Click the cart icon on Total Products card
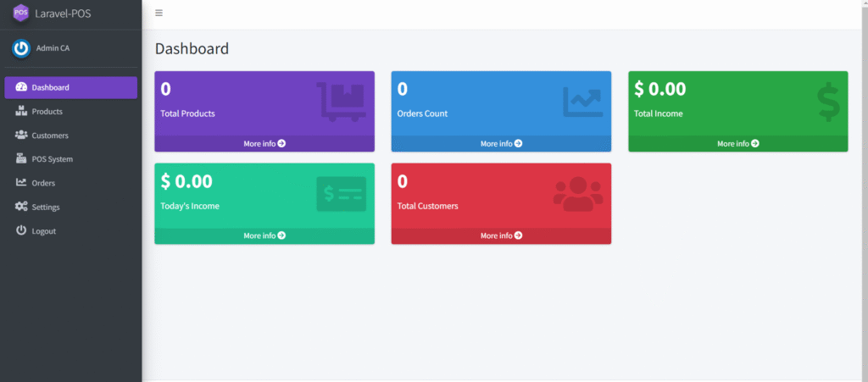Image resolution: width=868 pixels, height=382 pixels. coord(342,102)
